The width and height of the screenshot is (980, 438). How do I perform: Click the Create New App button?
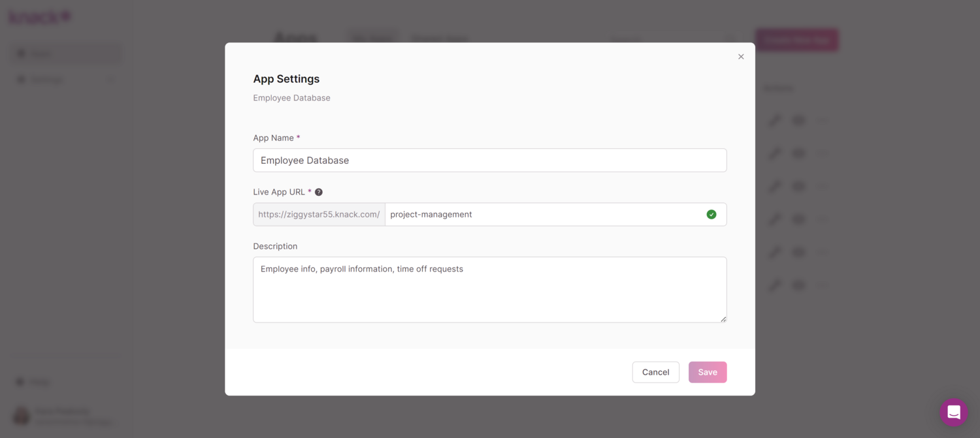point(796,40)
